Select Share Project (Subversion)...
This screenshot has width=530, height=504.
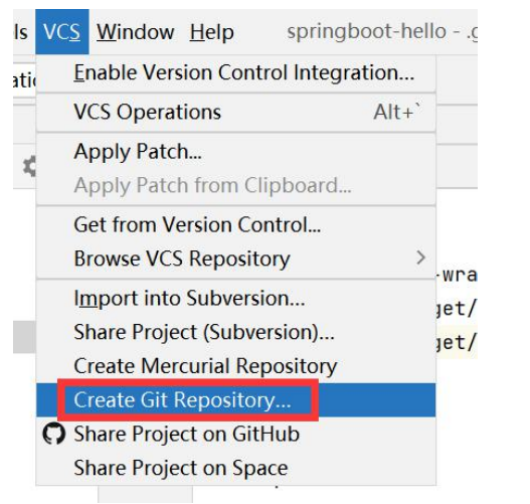point(236,332)
